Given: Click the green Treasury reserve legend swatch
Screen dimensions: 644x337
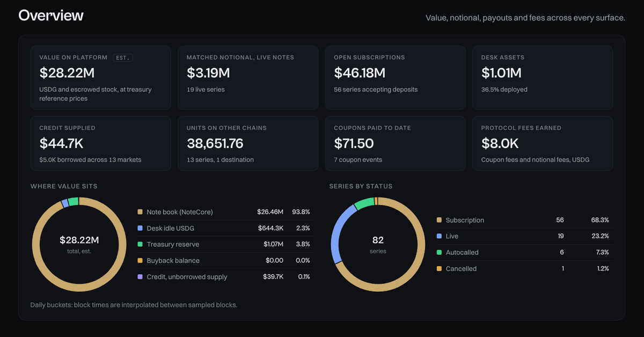Looking at the screenshot, I should pos(140,244).
